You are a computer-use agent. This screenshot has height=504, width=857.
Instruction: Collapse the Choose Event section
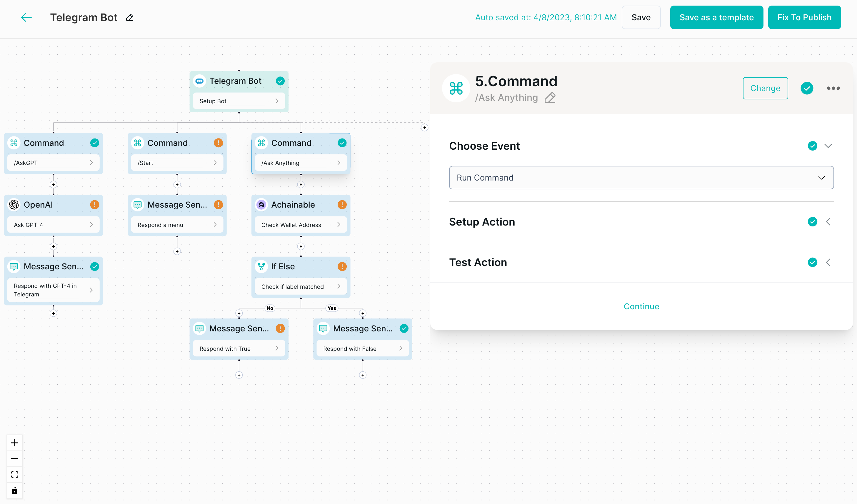pyautogui.click(x=828, y=146)
